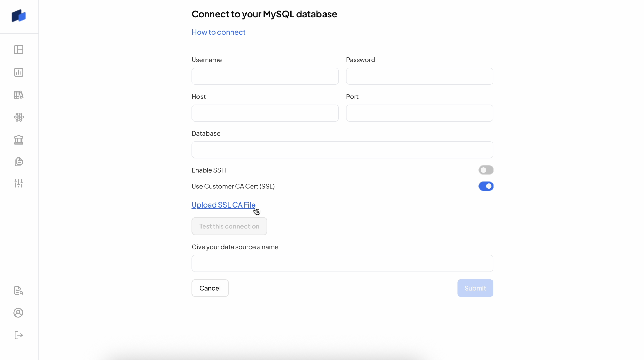The width and height of the screenshot is (644, 360).
Task: Open the How to connect link
Action: [x=218, y=32]
